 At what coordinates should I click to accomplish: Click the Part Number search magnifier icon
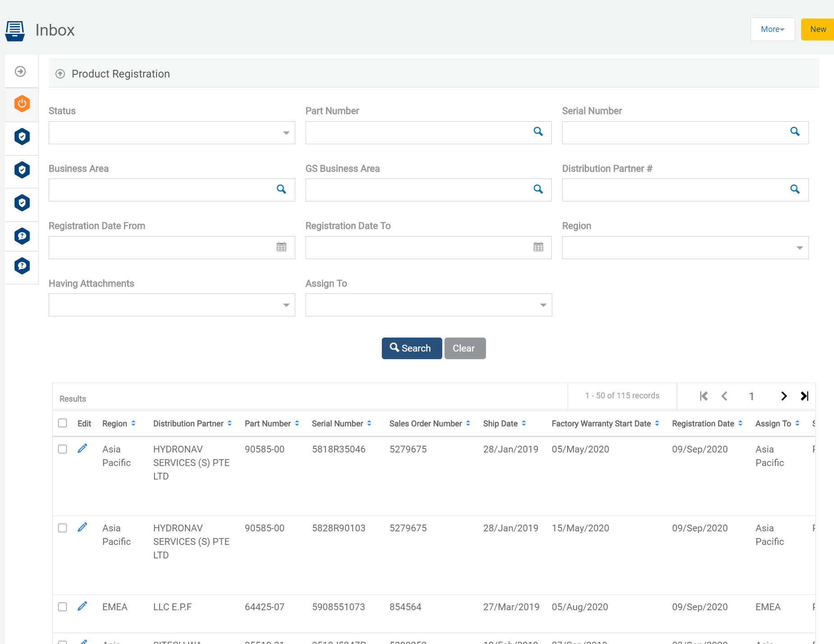coord(538,132)
